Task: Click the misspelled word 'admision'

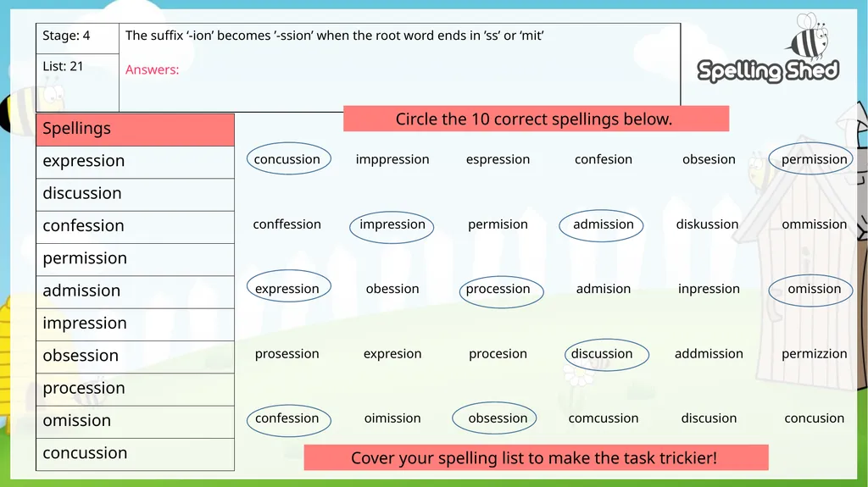Action: click(603, 289)
